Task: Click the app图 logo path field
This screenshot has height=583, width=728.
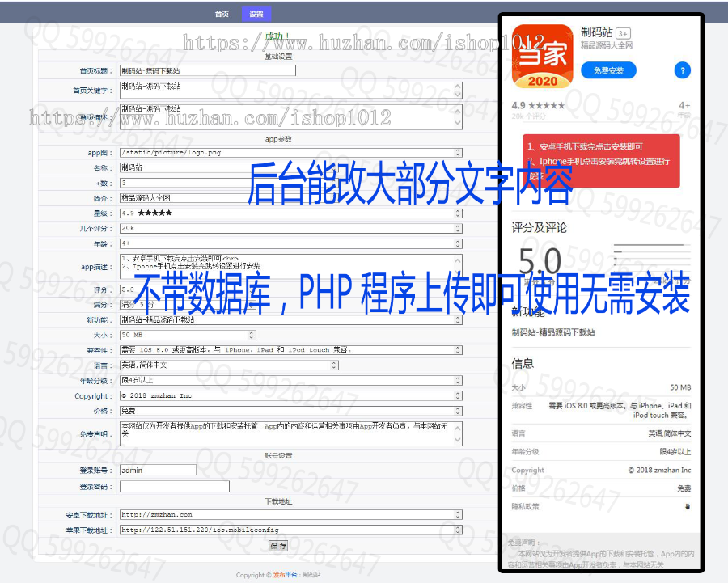Action: 291,152
